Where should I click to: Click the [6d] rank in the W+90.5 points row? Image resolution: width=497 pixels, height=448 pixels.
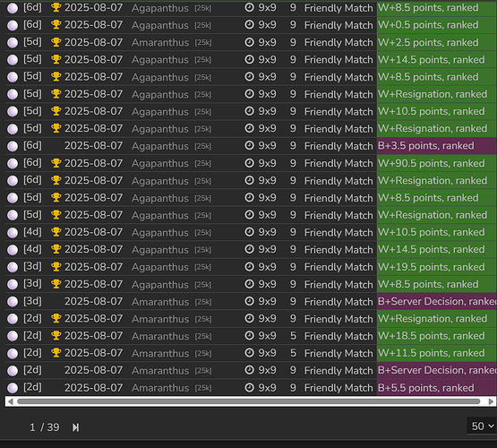[x=32, y=163]
